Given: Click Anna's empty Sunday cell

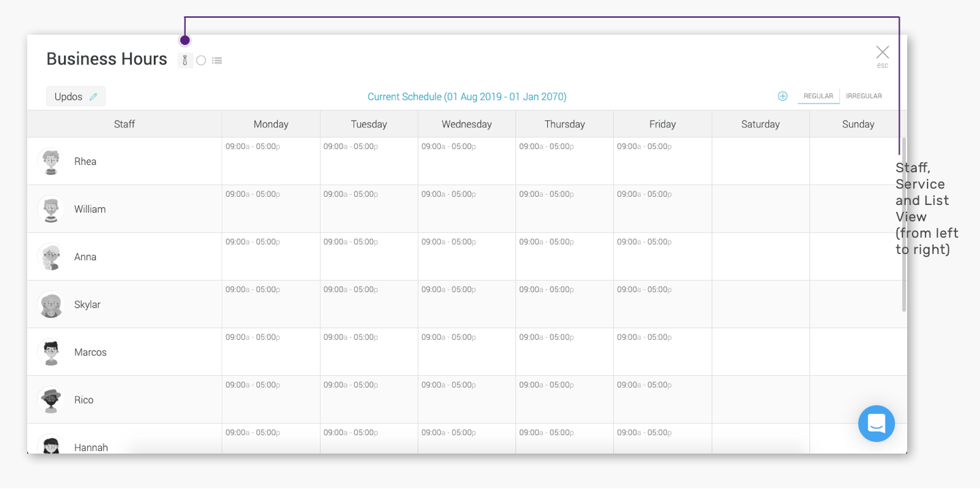Looking at the screenshot, I should coord(858,257).
